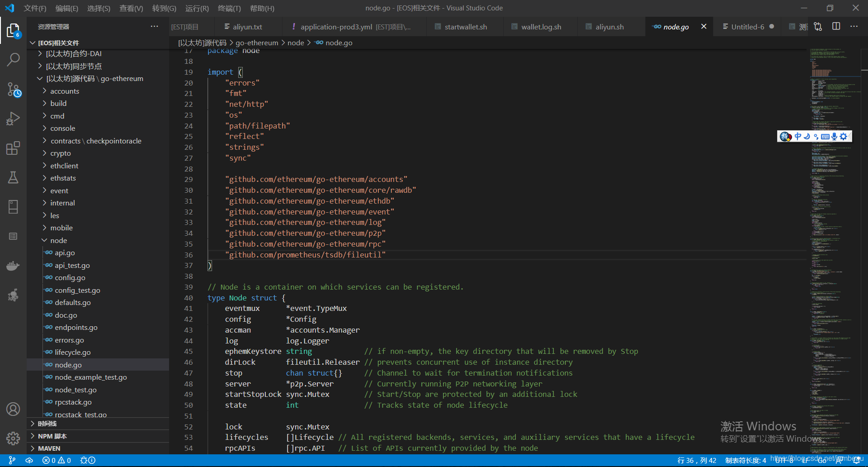Screen dimensions: 868x467
Task: Open errors and warnings count in status bar
Action: [57, 460]
